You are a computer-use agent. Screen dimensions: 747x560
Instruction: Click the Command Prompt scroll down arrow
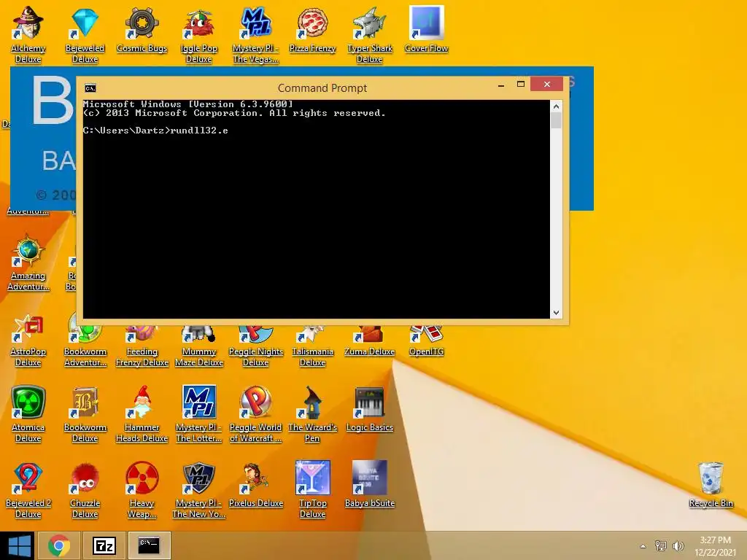click(x=556, y=313)
